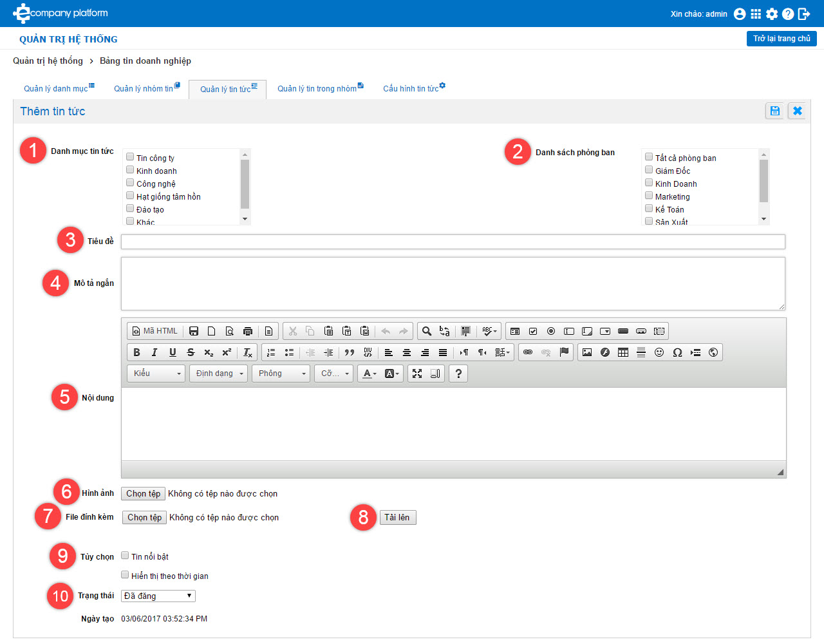Click the Paste clipboard icon

(x=329, y=331)
